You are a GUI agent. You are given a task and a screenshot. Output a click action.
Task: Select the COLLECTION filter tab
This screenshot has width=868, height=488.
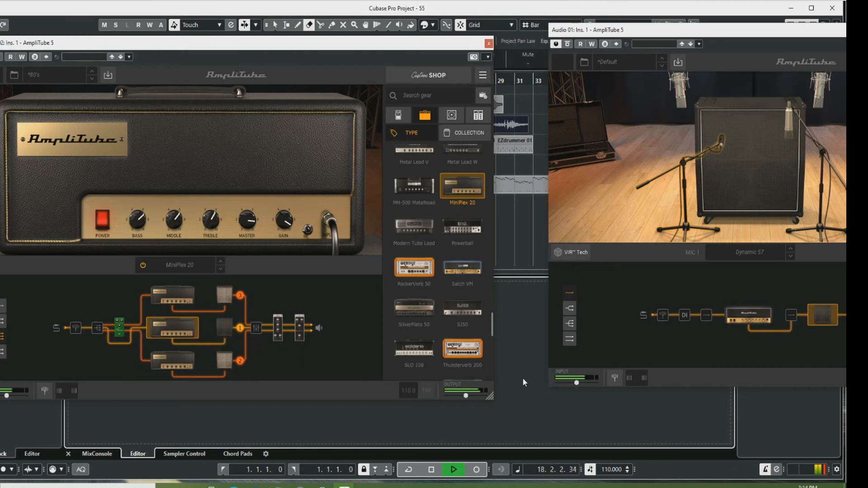pyautogui.click(x=465, y=133)
